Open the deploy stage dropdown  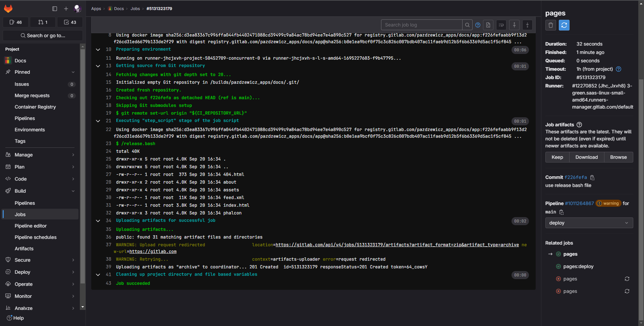589,223
